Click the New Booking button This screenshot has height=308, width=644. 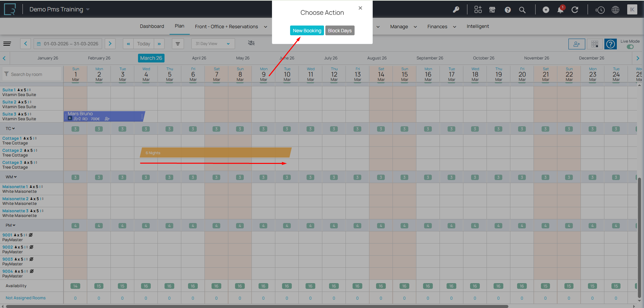click(x=307, y=31)
